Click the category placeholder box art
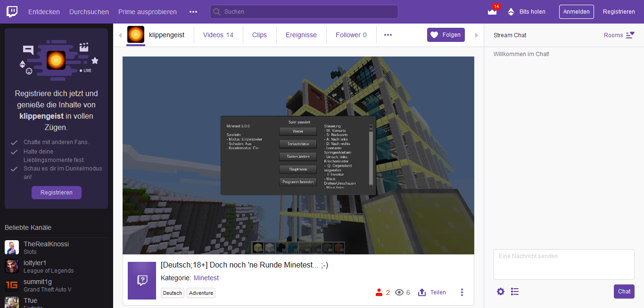This screenshot has width=644, height=308. 142,281
